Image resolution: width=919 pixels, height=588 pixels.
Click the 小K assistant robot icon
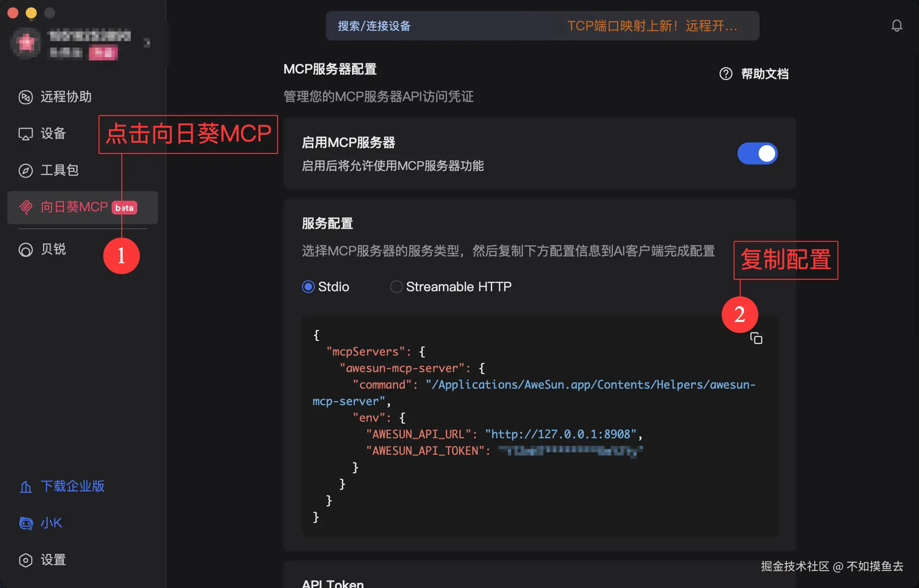point(26,523)
